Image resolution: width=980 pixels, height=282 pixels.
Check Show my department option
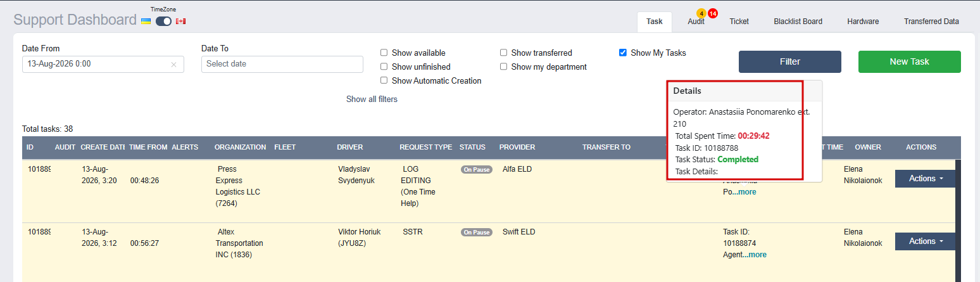coord(503,67)
